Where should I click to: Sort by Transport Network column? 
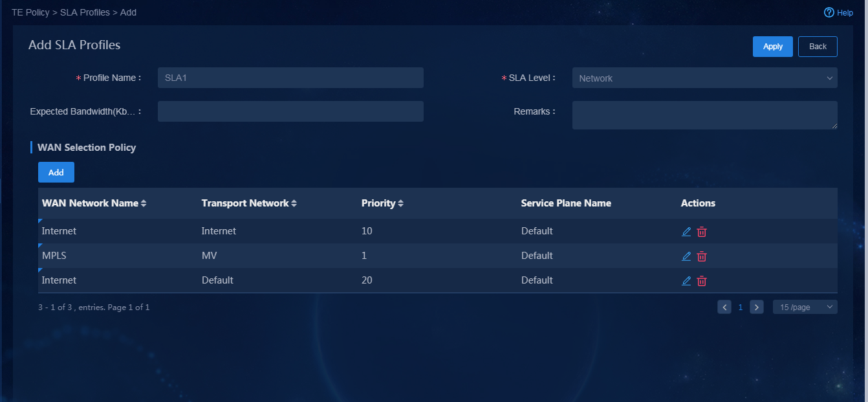(294, 203)
